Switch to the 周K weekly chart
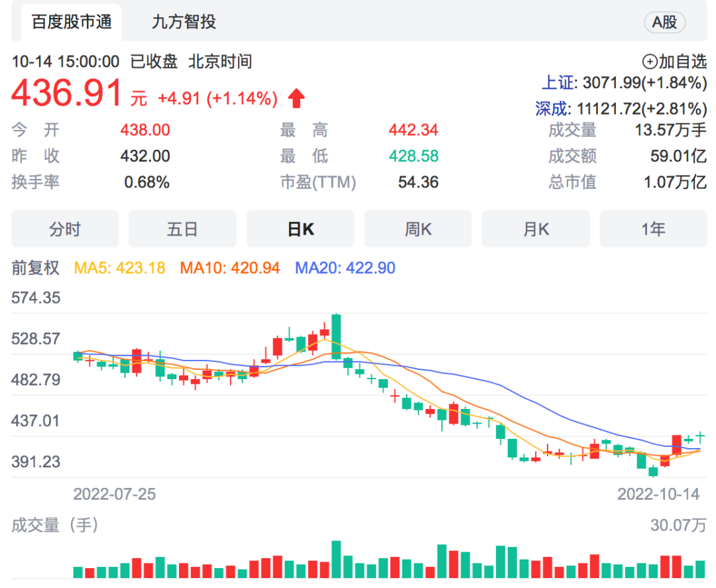Screen dimensions: 716x588 click(x=418, y=228)
